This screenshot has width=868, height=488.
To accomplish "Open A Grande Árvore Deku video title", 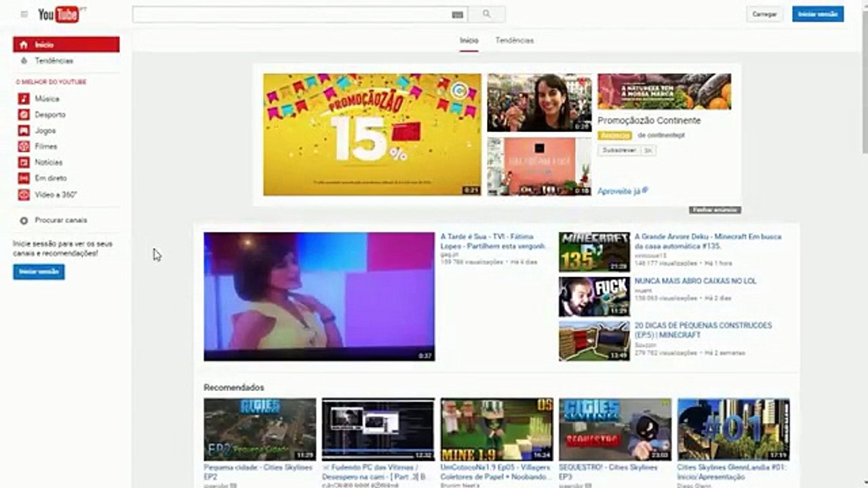I will 708,241.
